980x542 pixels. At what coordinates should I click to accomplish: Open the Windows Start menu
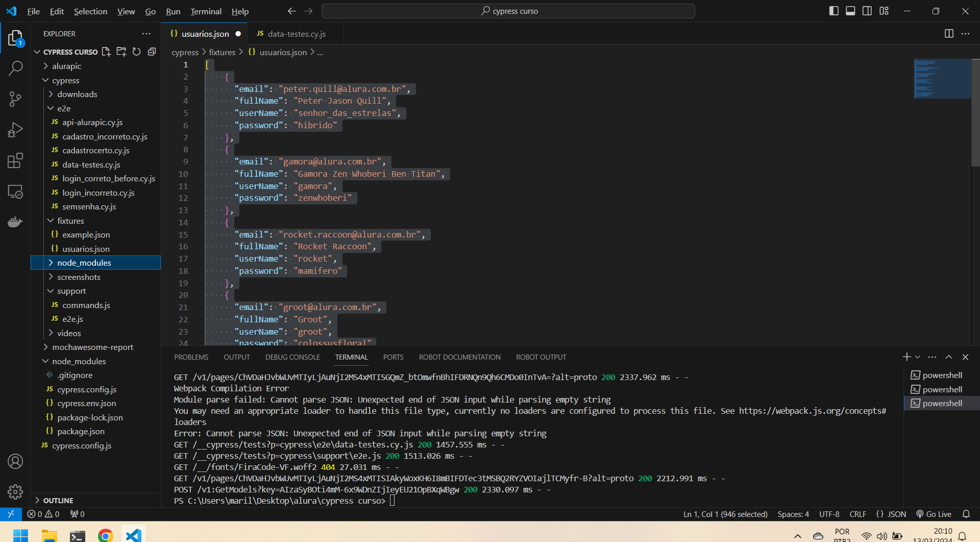20,535
